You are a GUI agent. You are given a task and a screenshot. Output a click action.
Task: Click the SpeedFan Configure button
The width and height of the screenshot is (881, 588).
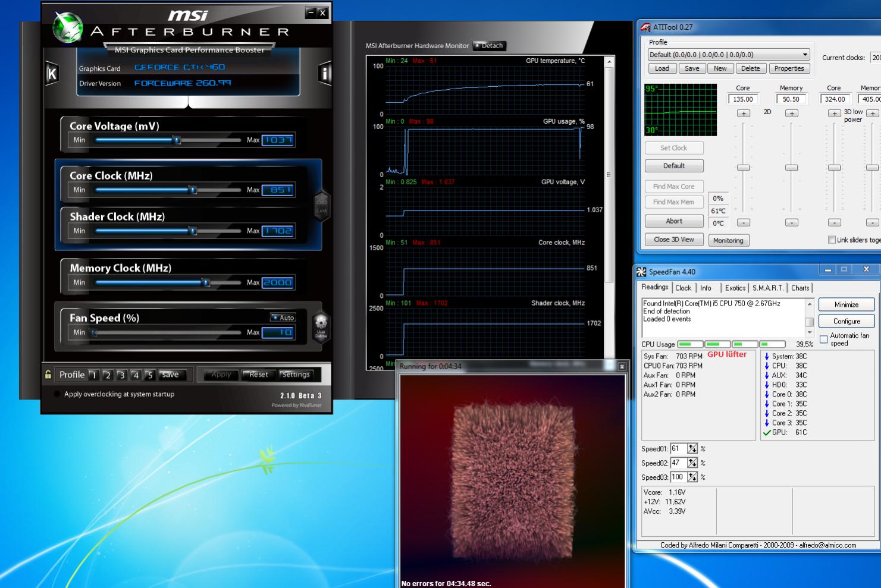[846, 321]
